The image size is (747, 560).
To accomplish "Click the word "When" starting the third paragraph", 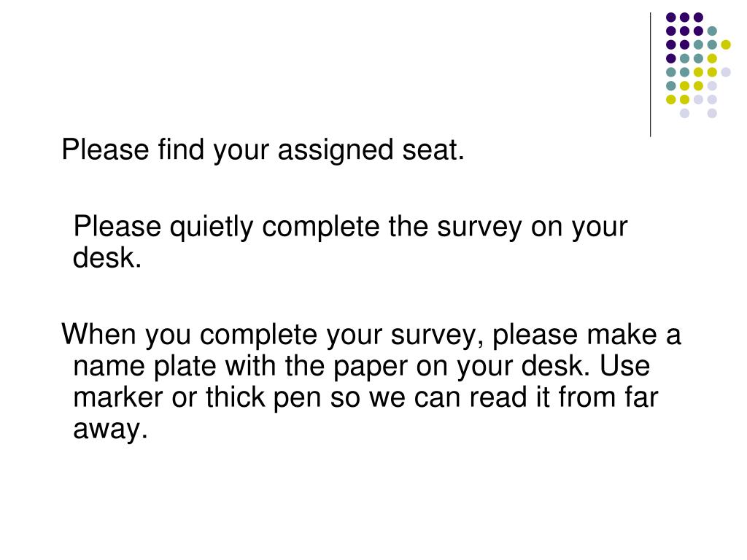I will pos(99,334).
